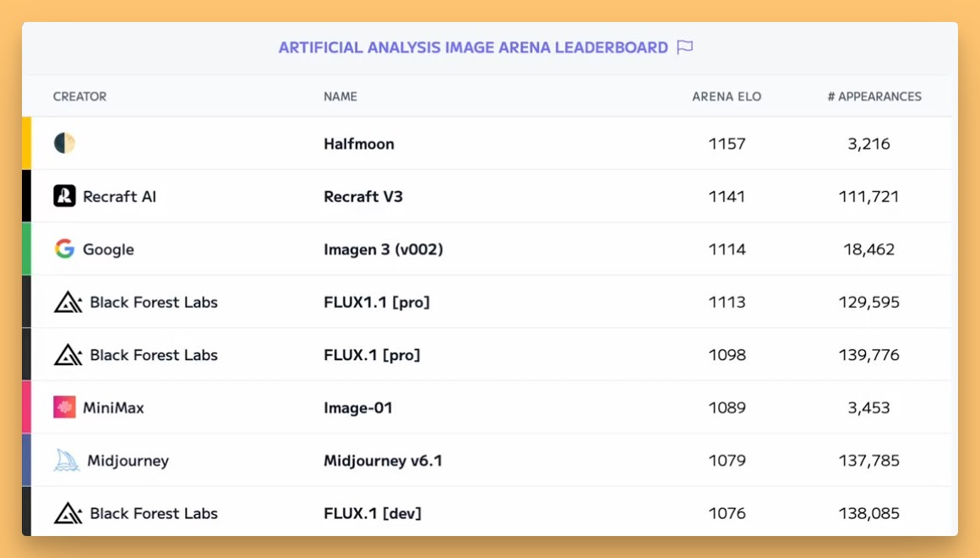This screenshot has height=558, width=980.
Task: Click the appearances value 129,595
Action: (x=868, y=302)
